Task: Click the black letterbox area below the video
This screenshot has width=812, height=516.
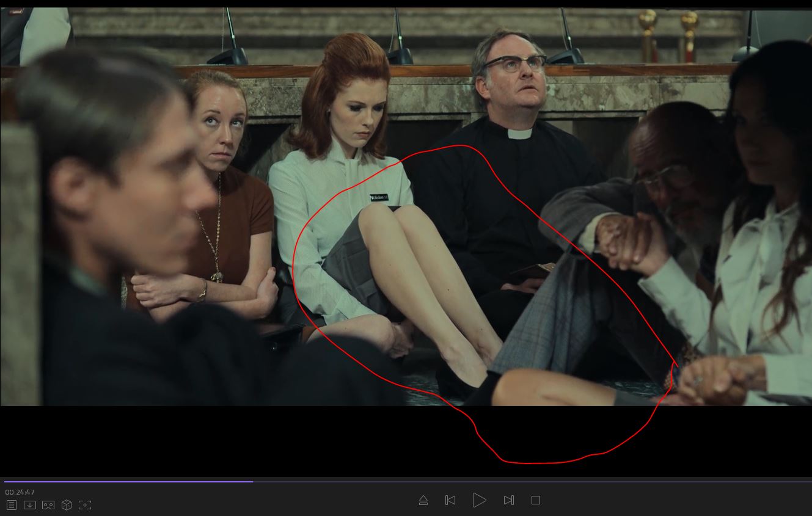Action: point(244,440)
